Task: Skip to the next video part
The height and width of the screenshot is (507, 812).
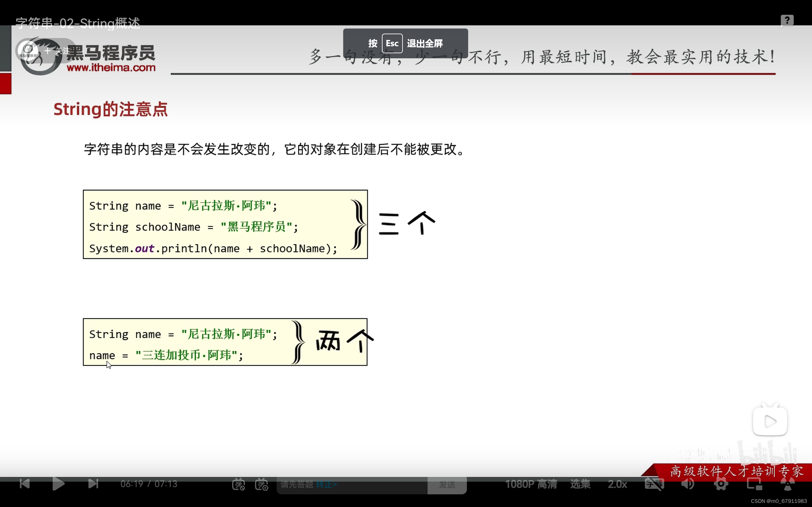Action: pos(93,484)
